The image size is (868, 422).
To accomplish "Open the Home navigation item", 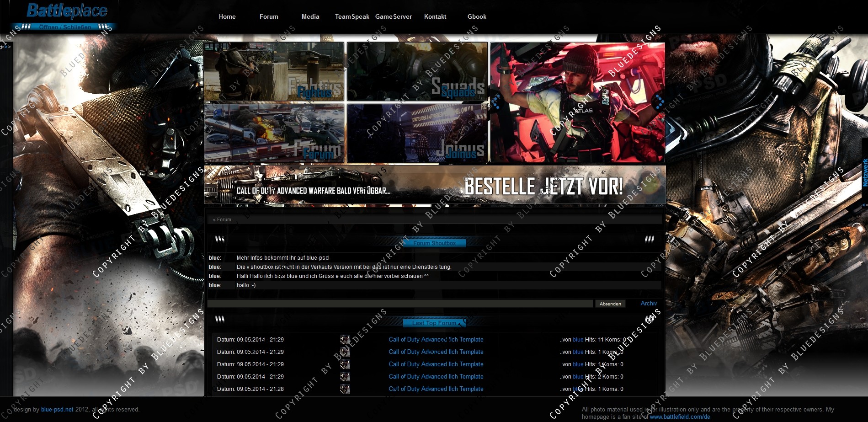I will (x=227, y=16).
